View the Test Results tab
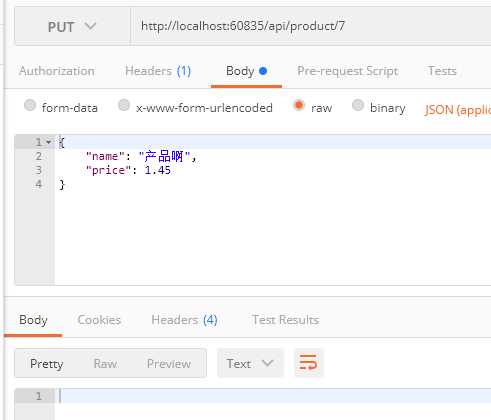The image size is (491, 420). [285, 320]
